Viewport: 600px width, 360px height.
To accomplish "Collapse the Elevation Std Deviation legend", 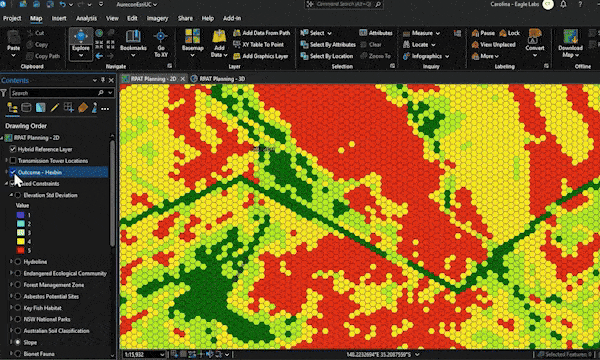I will (11, 195).
